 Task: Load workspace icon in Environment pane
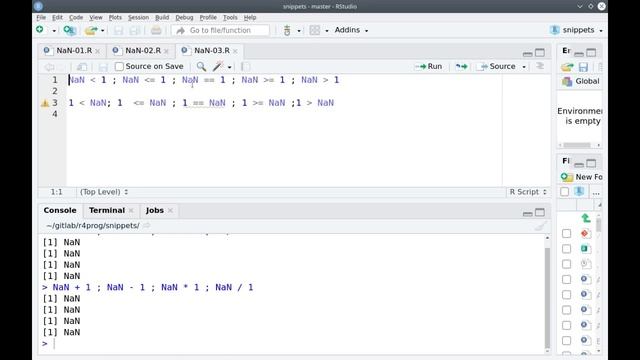(x=567, y=67)
